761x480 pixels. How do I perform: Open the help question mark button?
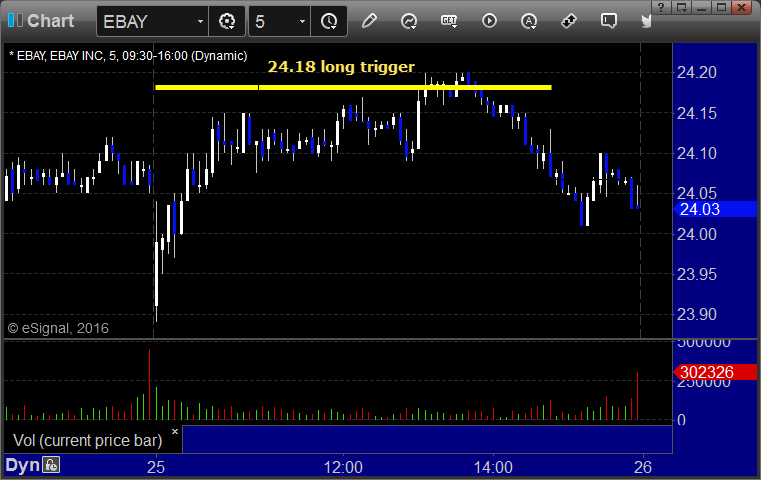coord(661,7)
